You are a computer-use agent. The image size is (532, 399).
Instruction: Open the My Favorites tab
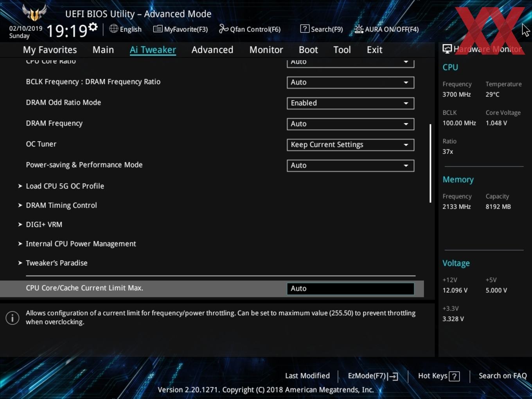(x=50, y=50)
